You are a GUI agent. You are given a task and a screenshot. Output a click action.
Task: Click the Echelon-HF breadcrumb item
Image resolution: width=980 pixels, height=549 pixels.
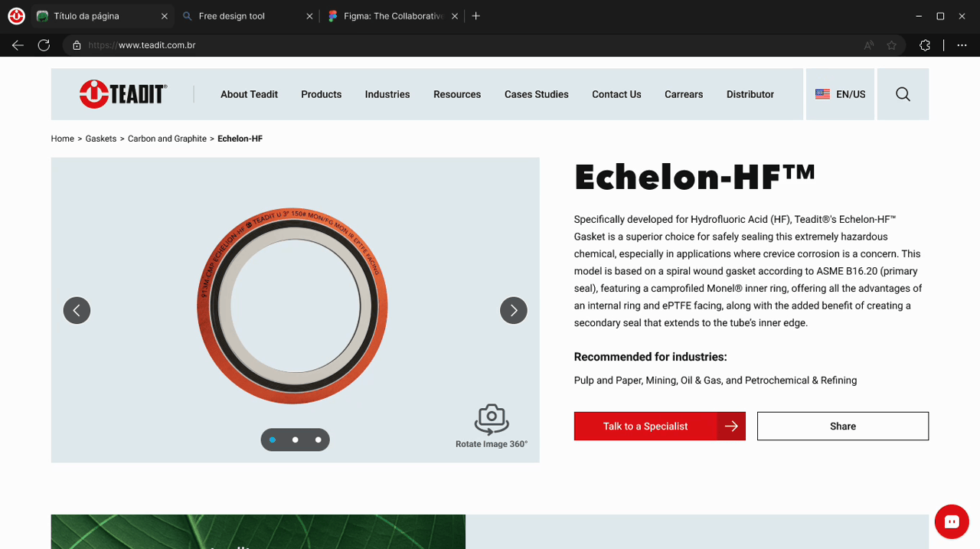(240, 139)
